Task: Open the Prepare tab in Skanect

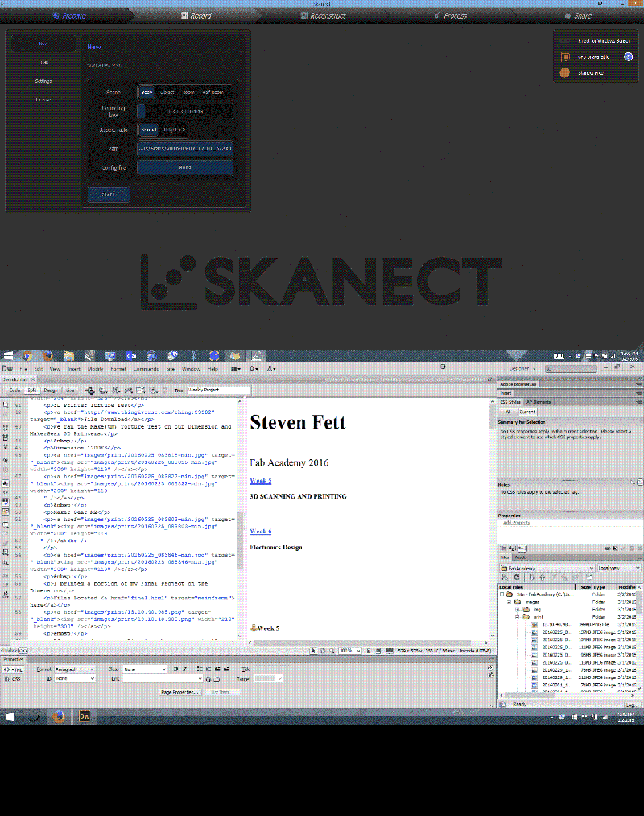Action: click(69, 15)
